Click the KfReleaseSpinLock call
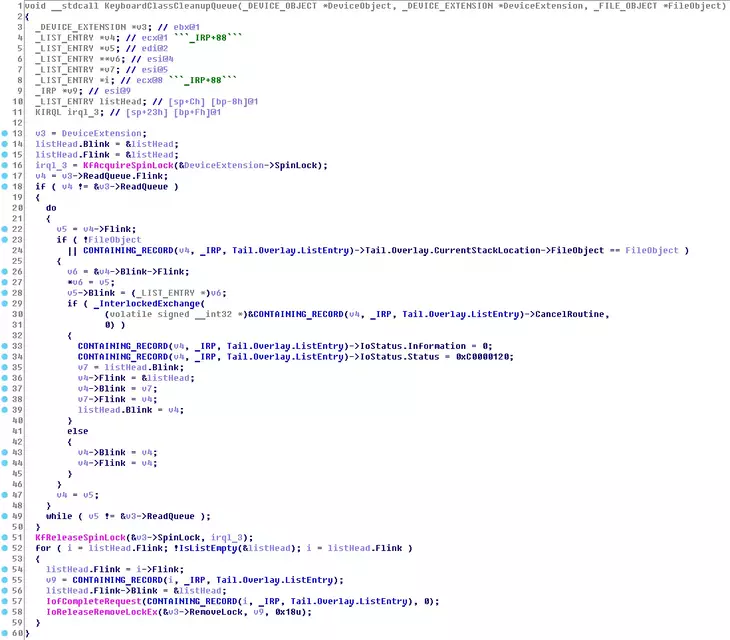This screenshot has height=640, width=730. pyautogui.click(x=81, y=538)
